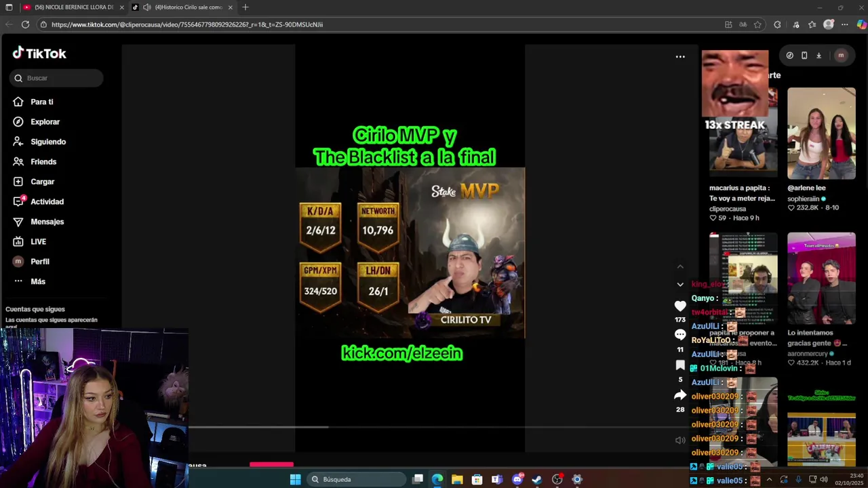Open the aaronmercury creator link
Image resolution: width=868 pixels, height=488 pixels.
pyautogui.click(x=808, y=354)
